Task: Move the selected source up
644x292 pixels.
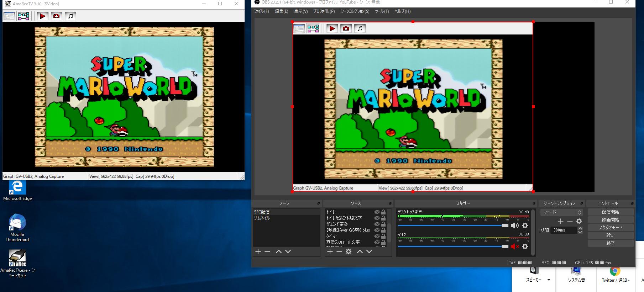Action: click(360, 251)
